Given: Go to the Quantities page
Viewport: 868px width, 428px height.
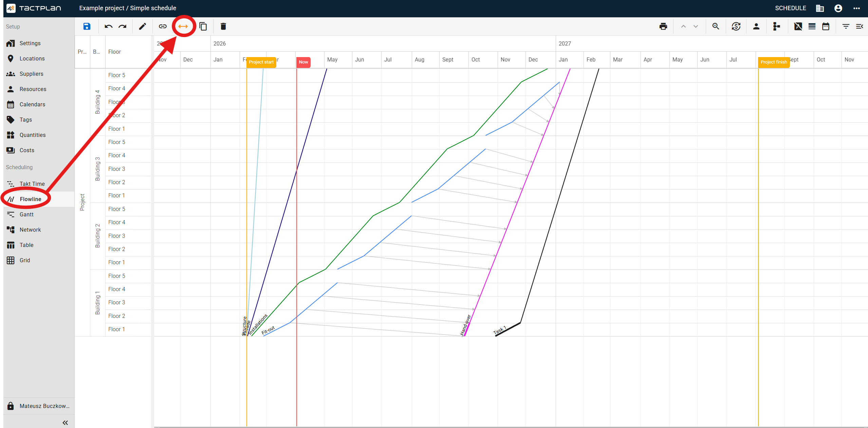Looking at the screenshot, I should [39, 135].
